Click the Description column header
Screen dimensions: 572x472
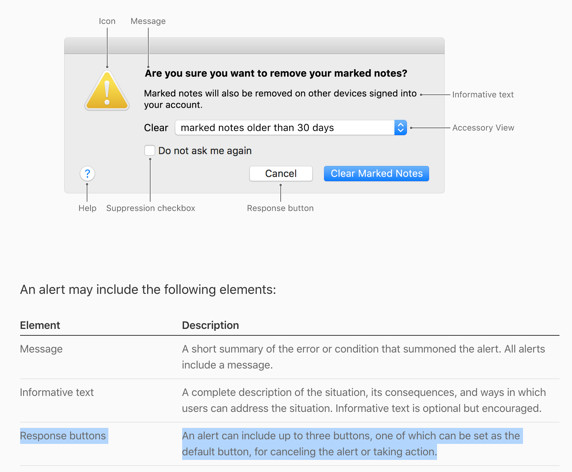click(210, 325)
